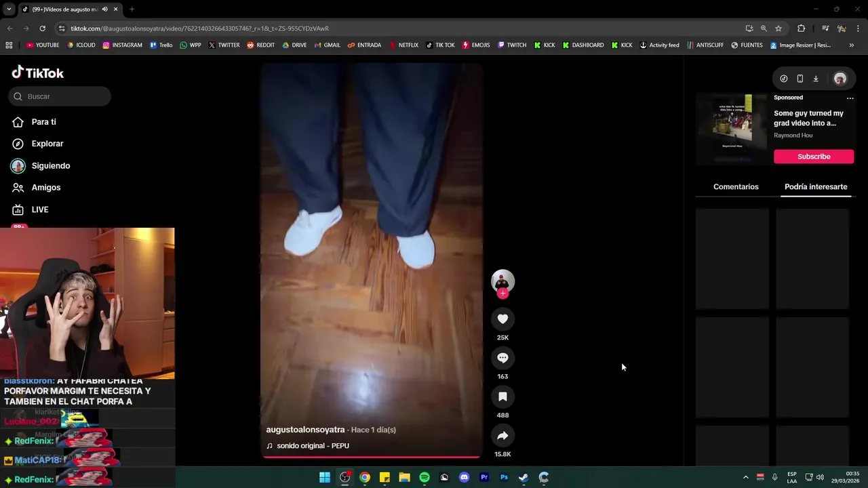Open the browser zoom icon
This screenshot has height=488, width=868.
(x=764, y=28)
